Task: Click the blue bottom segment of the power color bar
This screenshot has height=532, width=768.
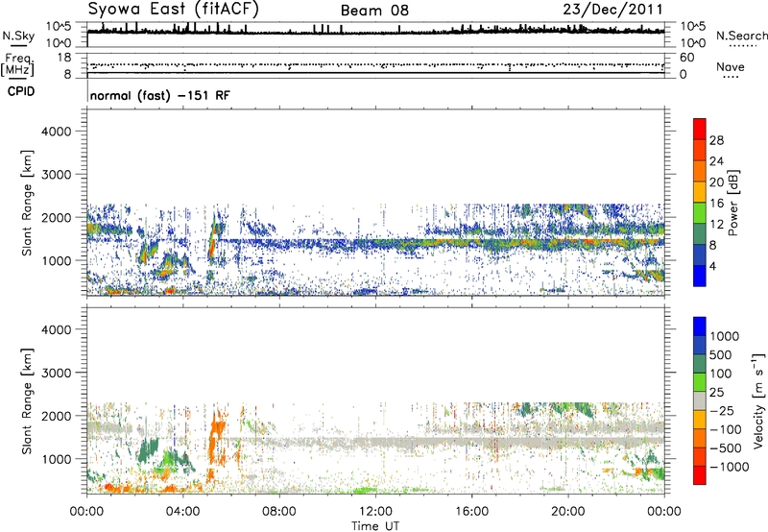Action: (700, 276)
